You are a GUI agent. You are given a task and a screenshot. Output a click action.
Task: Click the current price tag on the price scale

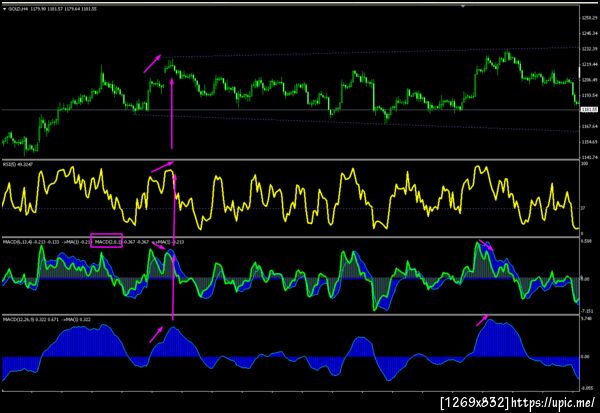click(x=589, y=109)
